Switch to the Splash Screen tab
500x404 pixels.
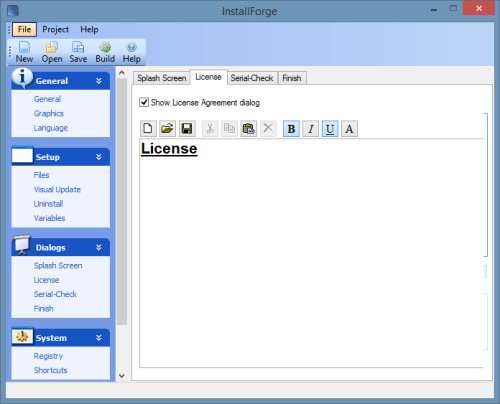pos(162,78)
